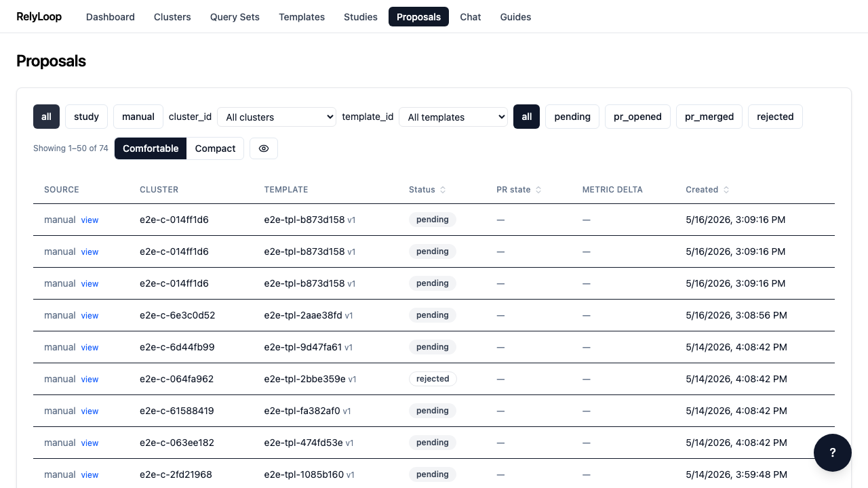
Task: Open the Templates tab
Action: click(x=302, y=17)
